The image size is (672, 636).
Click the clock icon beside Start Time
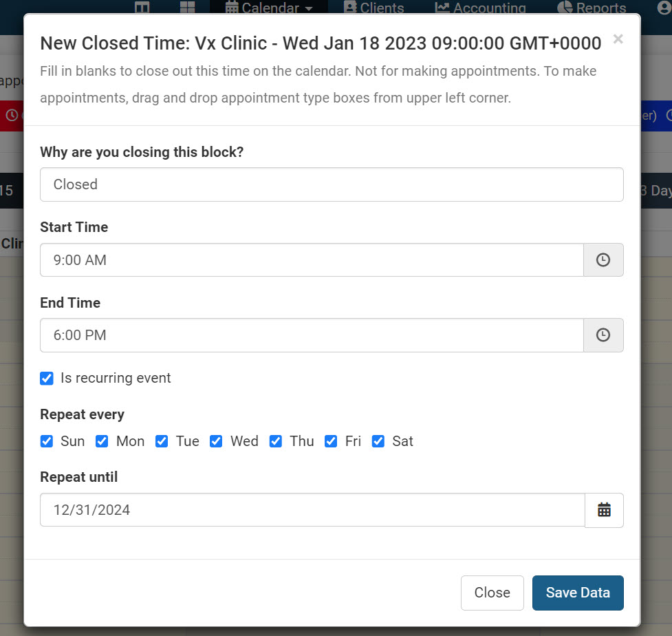coord(603,260)
